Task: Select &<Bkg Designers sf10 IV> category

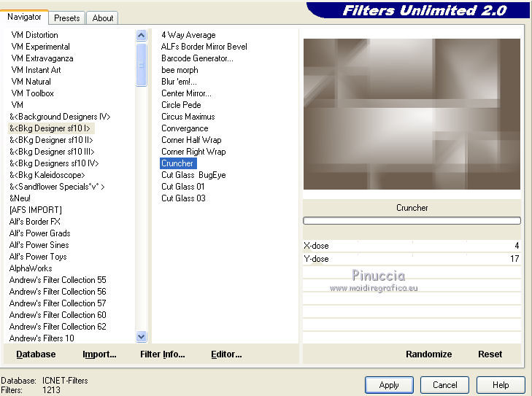Action: pos(54,163)
